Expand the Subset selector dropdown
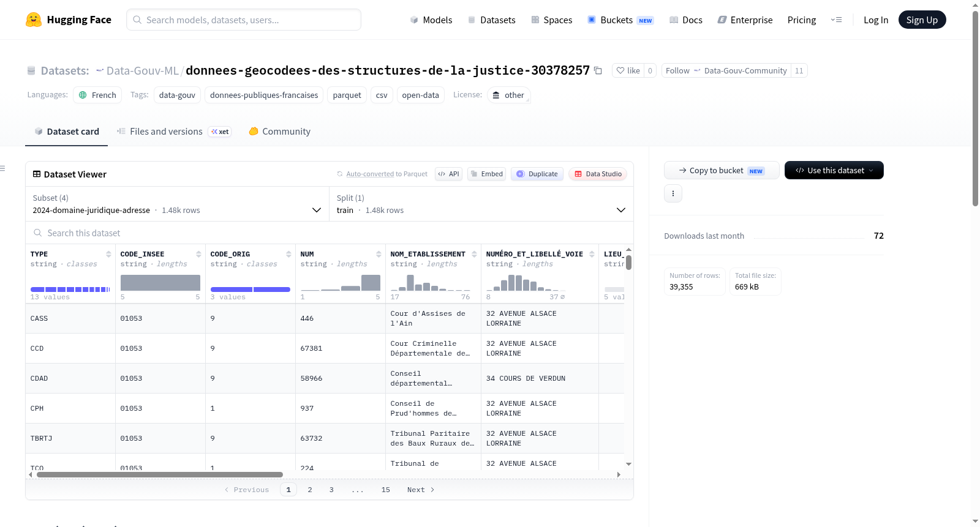Image resolution: width=980 pixels, height=527 pixels. point(177,204)
